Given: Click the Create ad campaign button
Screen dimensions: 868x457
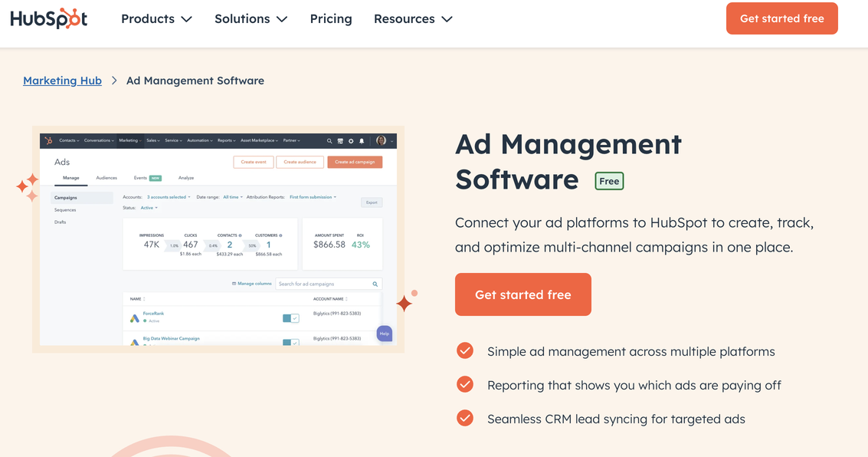Looking at the screenshot, I should coord(355,162).
